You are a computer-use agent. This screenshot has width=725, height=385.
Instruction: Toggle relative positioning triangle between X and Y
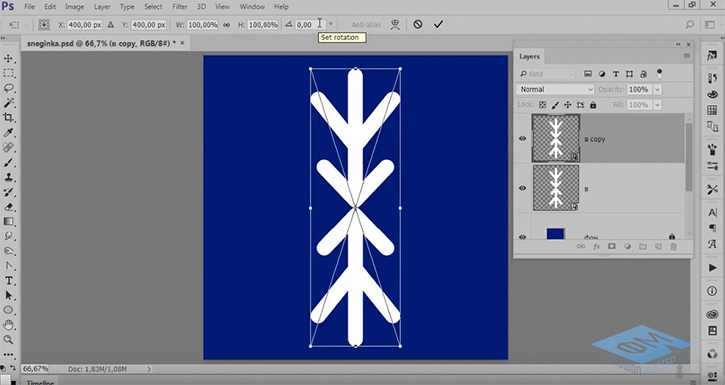pyautogui.click(x=111, y=24)
